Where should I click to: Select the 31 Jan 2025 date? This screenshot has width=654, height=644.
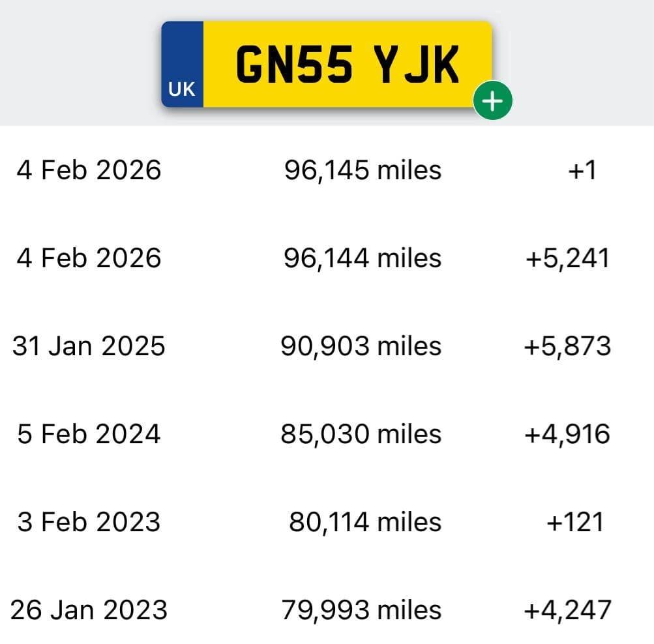pos(89,346)
